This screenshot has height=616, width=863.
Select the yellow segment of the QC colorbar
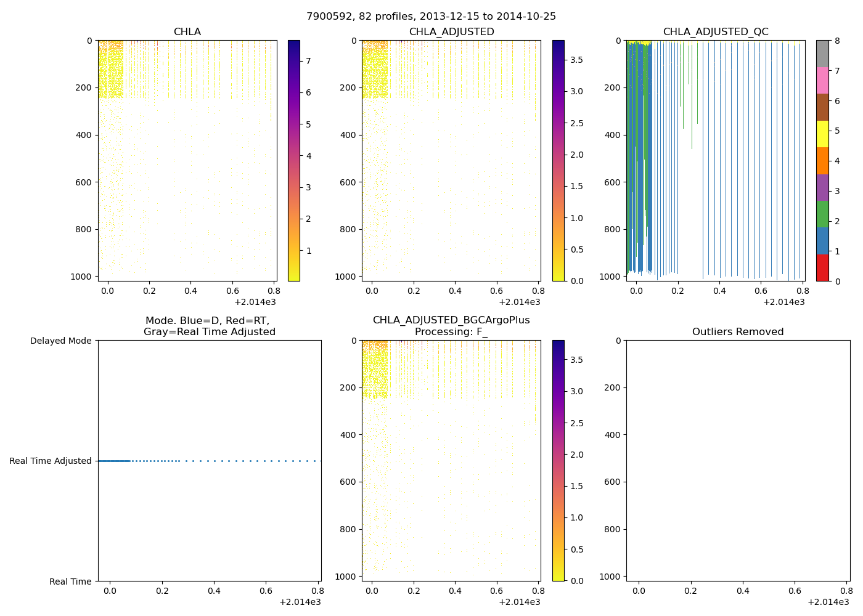coord(822,134)
